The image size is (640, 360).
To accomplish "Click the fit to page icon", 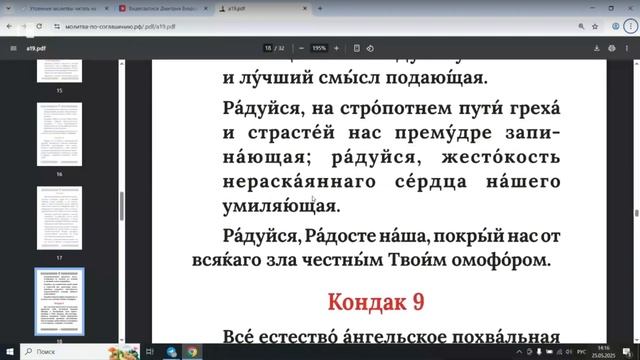I will [x=357, y=48].
